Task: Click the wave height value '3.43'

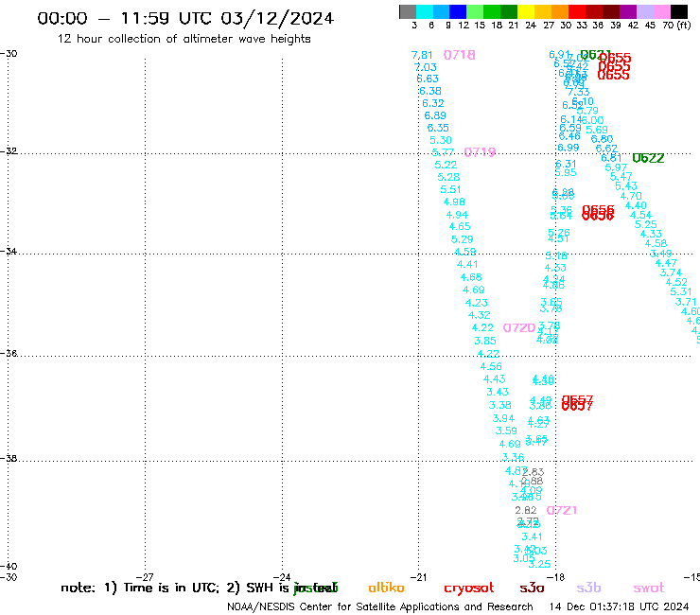Action: tap(498, 392)
